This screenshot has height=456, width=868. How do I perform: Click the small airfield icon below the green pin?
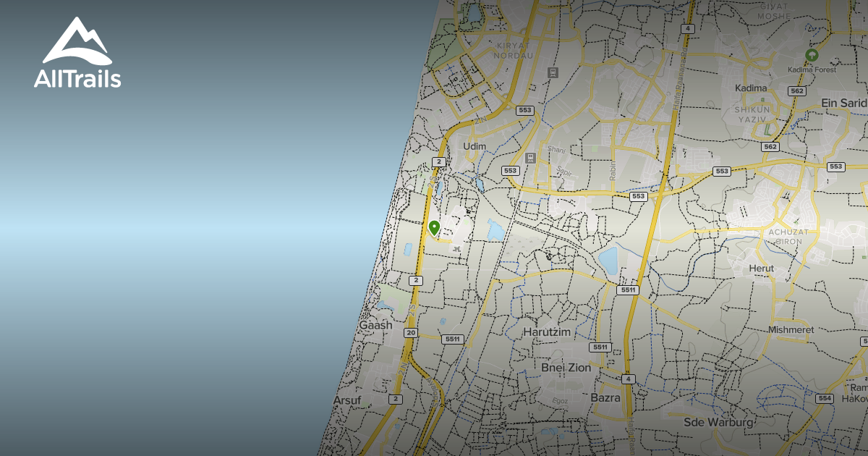(456, 249)
